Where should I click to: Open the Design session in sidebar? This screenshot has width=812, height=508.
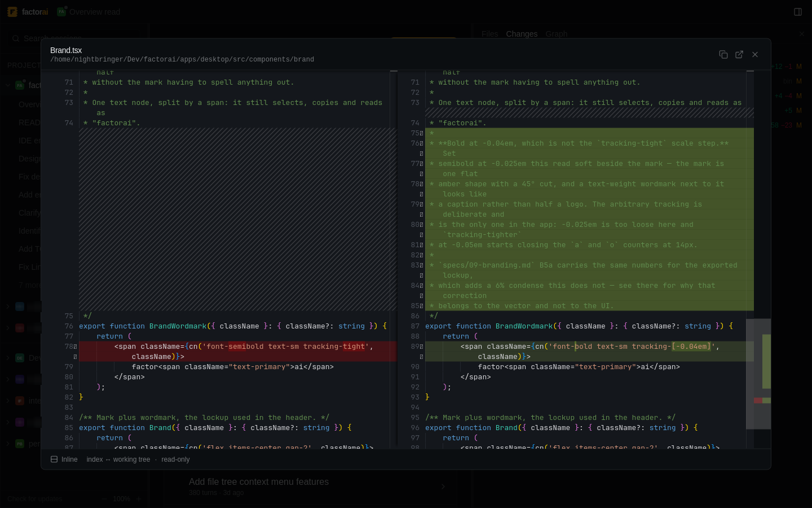(x=29, y=159)
